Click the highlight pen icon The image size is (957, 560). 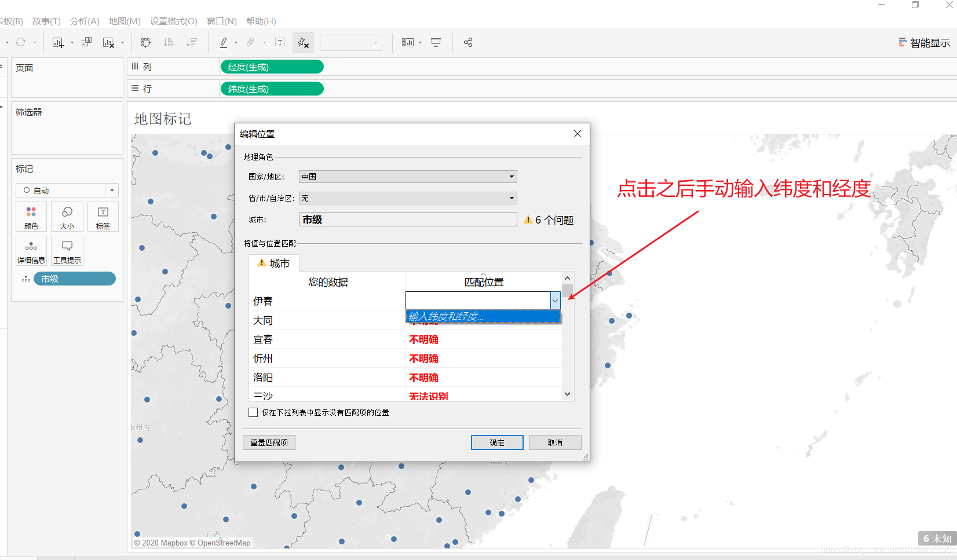point(224,42)
